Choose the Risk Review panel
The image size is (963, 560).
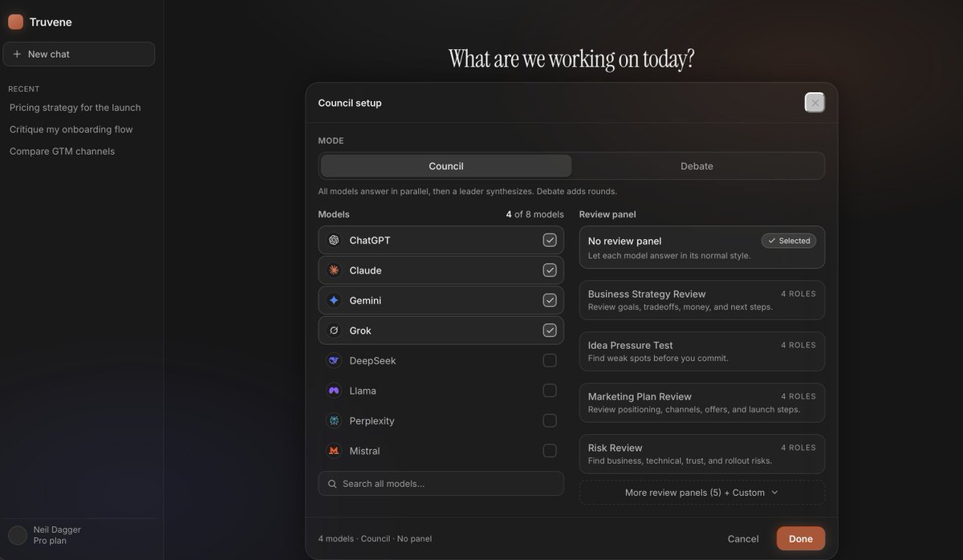click(702, 454)
